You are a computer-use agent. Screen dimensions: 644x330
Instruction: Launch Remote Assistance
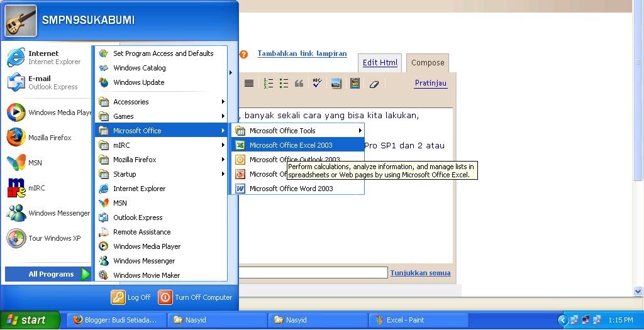click(161, 232)
